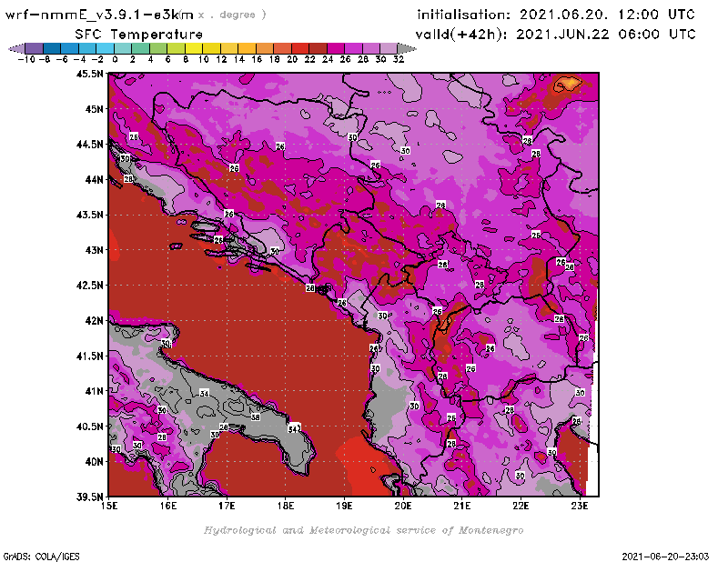Screen dimensions: 728x562
Task: Click the '18E' longitude axis label
Action: tap(286, 506)
